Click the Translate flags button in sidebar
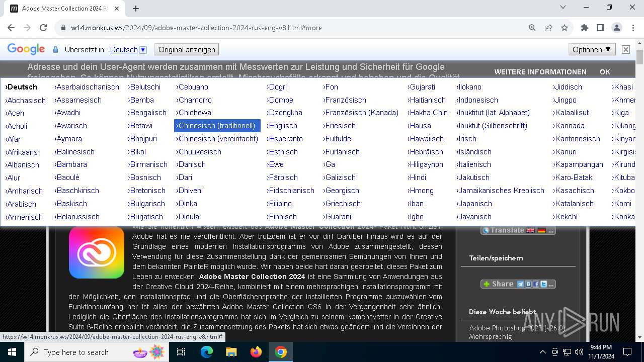The image size is (644, 362). (x=518, y=230)
